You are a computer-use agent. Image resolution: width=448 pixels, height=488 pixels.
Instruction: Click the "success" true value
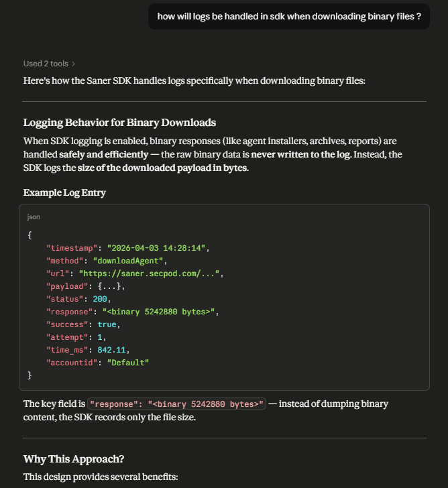107,324
